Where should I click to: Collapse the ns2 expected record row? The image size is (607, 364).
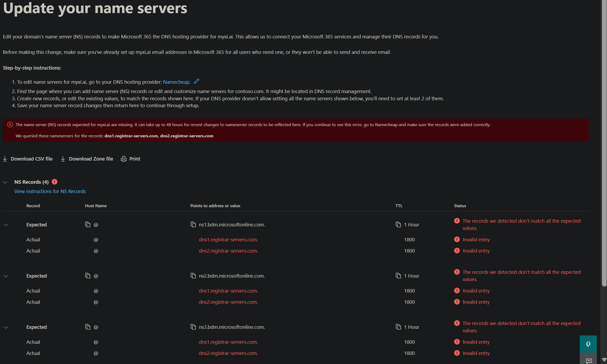pos(6,276)
